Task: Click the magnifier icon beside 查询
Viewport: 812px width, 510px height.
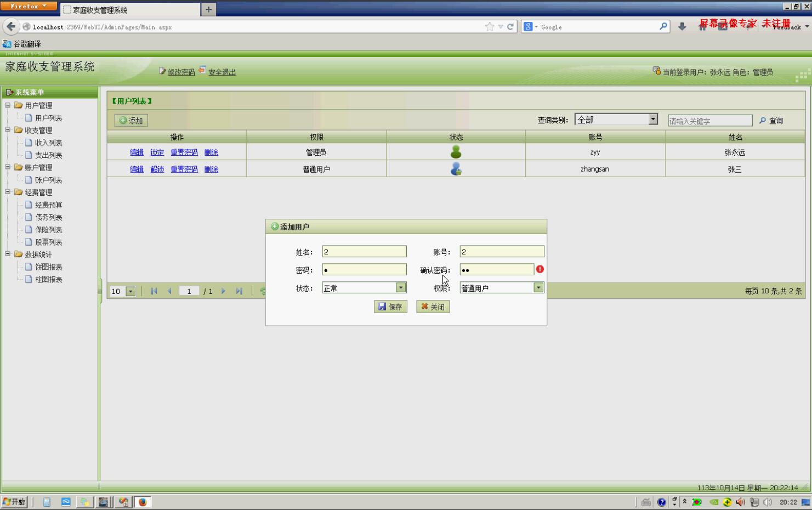Action: tap(762, 120)
